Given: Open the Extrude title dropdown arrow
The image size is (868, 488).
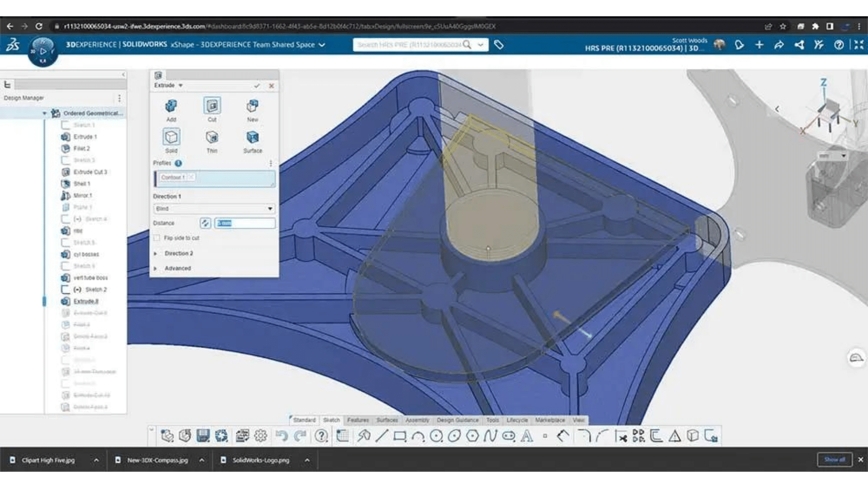Looking at the screenshot, I should (x=180, y=85).
